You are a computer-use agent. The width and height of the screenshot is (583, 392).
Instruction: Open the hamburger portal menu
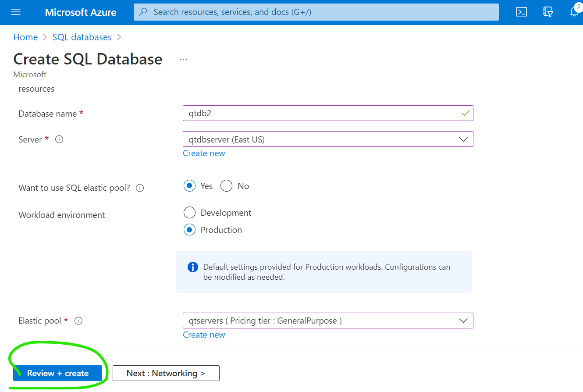[x=16, y=12]
